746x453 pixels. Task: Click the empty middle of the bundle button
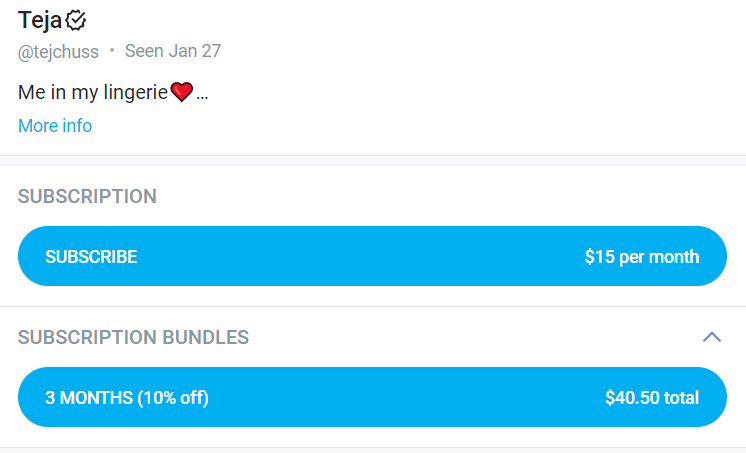pyautogui.click(x=400, y=398)
